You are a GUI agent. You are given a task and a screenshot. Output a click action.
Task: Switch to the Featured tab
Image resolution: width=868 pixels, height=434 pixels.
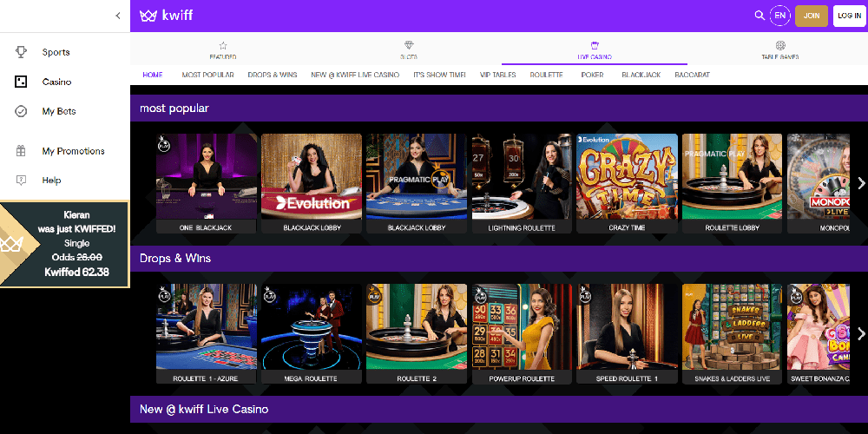pyautogui.click(x=223, y=49)
